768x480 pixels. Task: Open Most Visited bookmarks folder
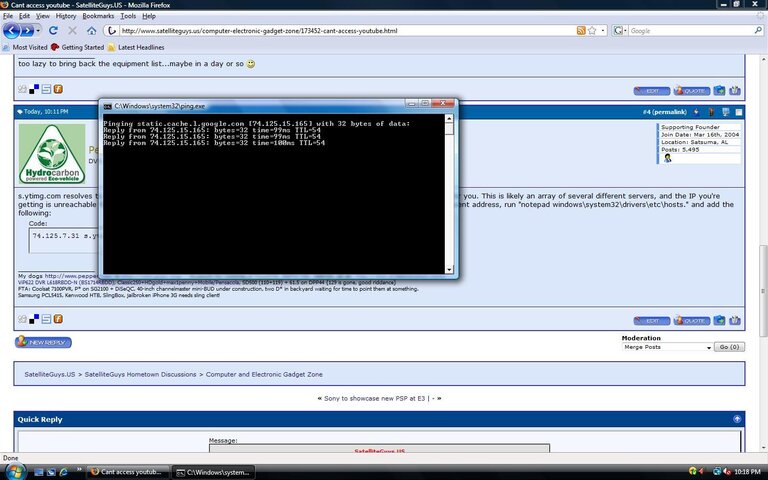pos(25,48)
